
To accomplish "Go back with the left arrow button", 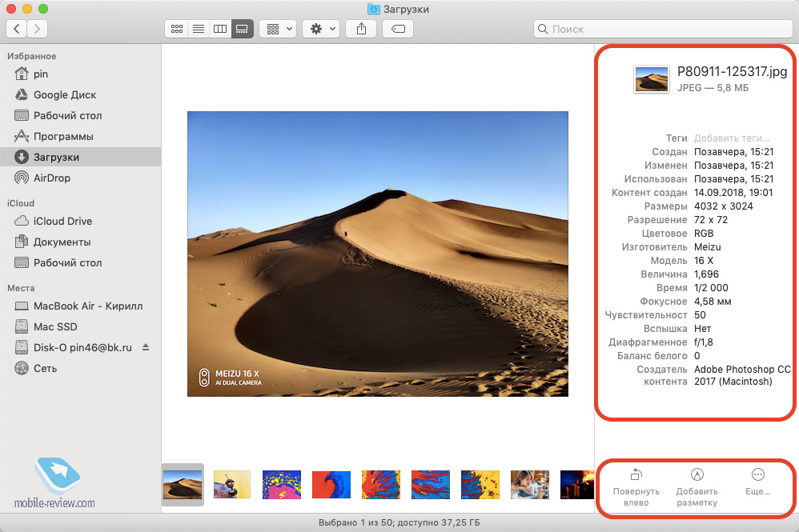I will tap(17, 29).
